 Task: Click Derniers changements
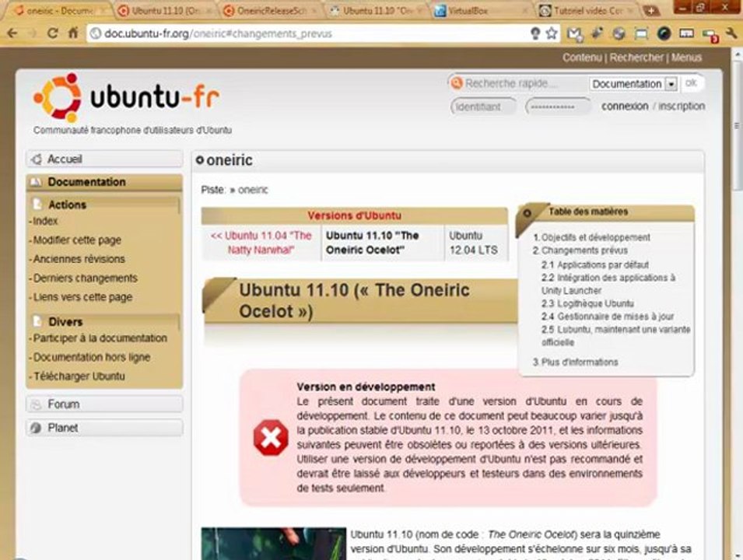pos(85,278)
